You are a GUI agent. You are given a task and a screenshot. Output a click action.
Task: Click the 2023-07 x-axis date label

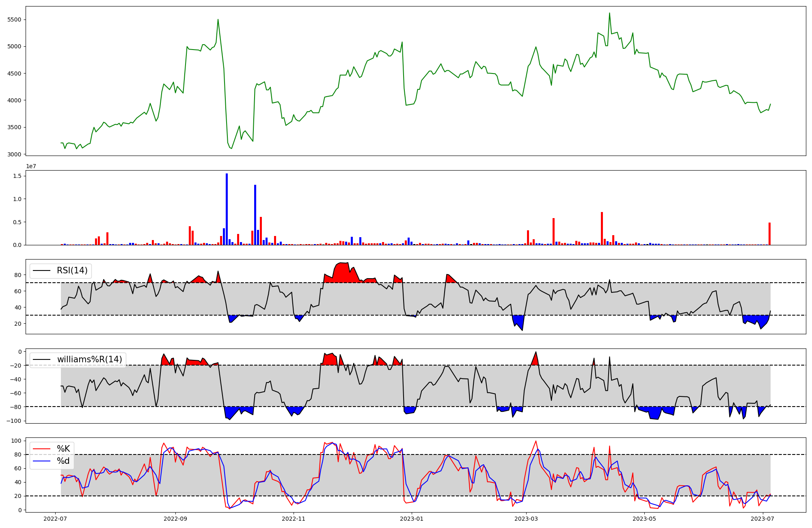tap(762, 519)
